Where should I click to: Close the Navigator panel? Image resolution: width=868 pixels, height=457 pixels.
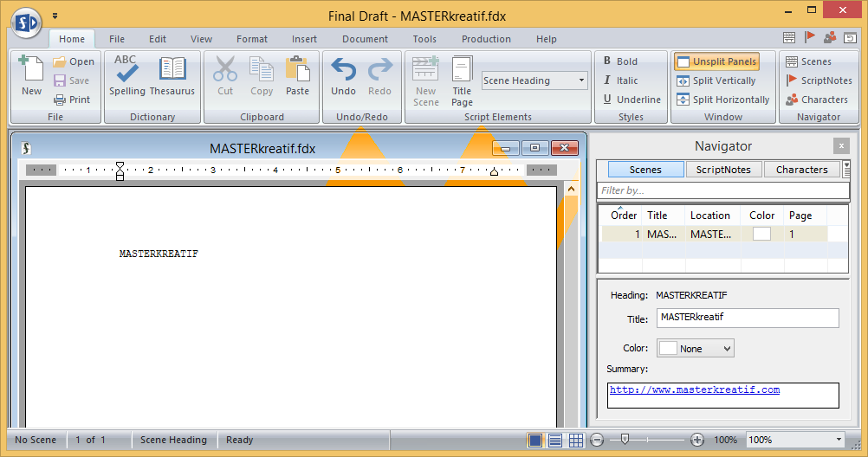point(841,146)
